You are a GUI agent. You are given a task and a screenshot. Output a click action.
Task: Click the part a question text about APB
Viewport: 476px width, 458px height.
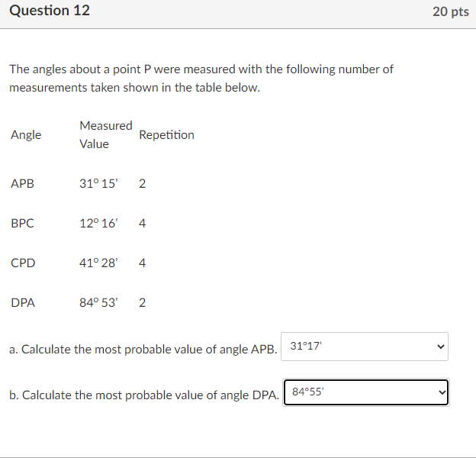tap(143, 350)
